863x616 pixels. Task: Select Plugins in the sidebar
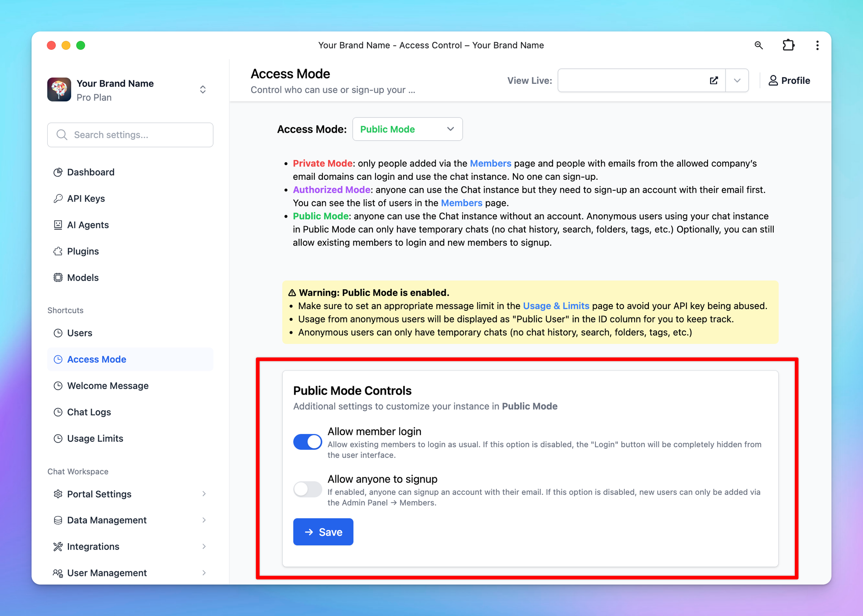(x=130, y=251)
